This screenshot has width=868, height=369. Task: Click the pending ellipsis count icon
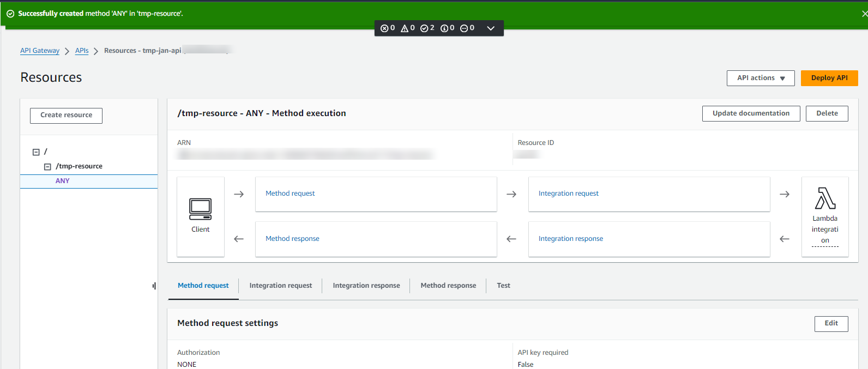464,28
